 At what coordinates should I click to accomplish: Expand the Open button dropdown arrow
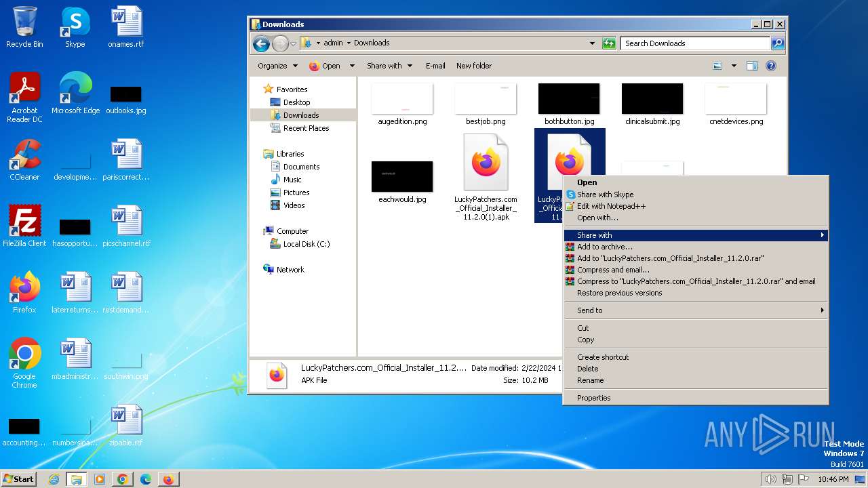pos(352,66)
